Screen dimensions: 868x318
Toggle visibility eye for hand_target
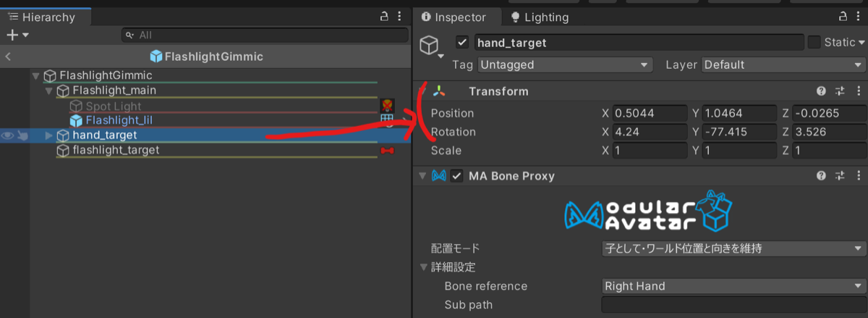(7, 135)
